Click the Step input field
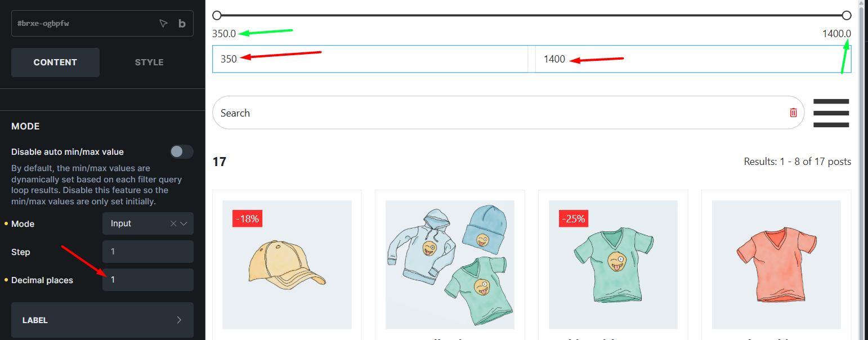The width and height of the screenshot is (868, 340). pyautogui.click(x=147, y=252)
